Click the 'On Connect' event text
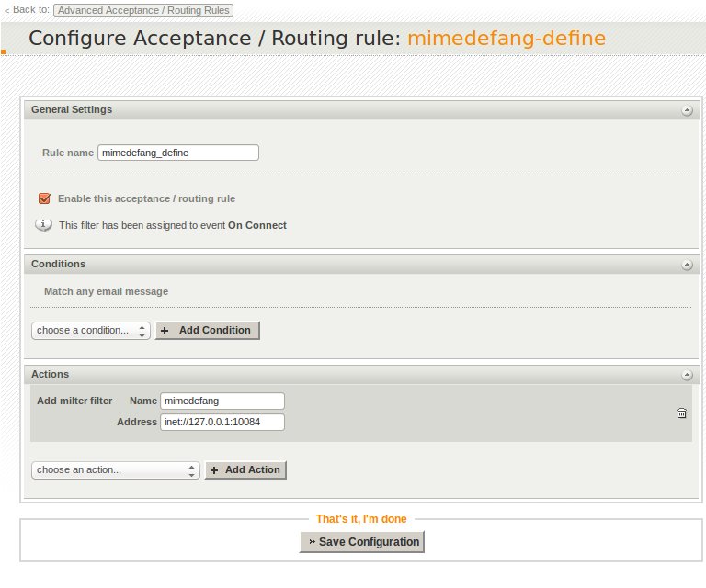This screenshot has width=706, height=588. (257, 225)
